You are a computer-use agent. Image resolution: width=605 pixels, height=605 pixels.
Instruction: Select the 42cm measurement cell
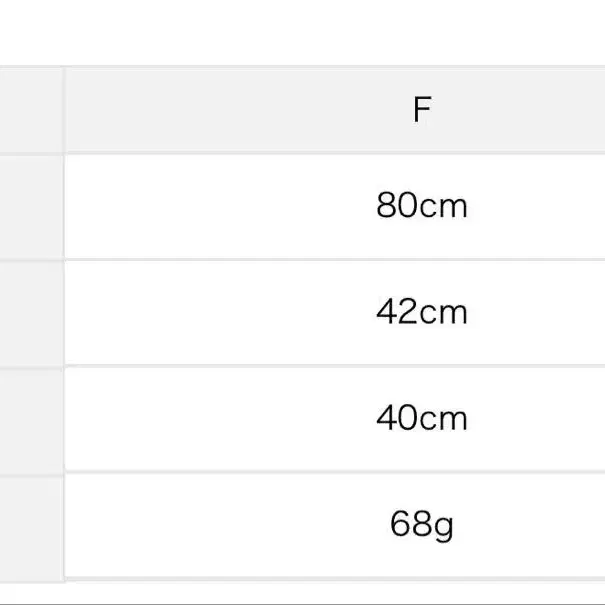pyautogui.click(x=421, y=312)
